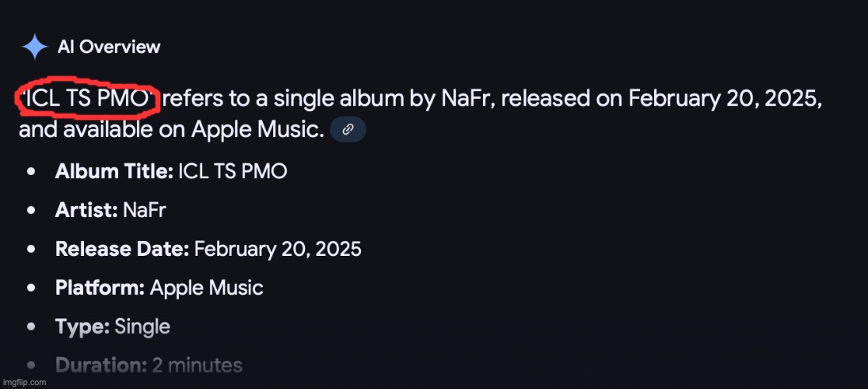Select the date in Release Date bullet

pyautogui.click(x=278, y=249)
